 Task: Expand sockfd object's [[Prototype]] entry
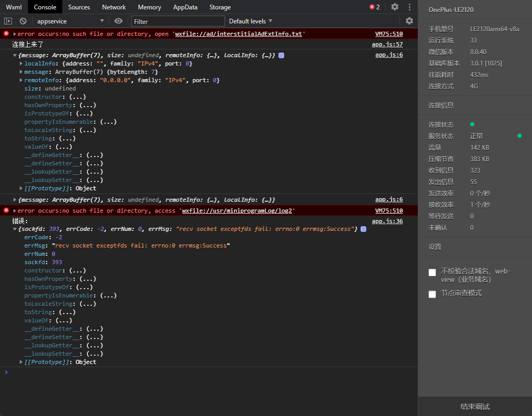point(21,362)
